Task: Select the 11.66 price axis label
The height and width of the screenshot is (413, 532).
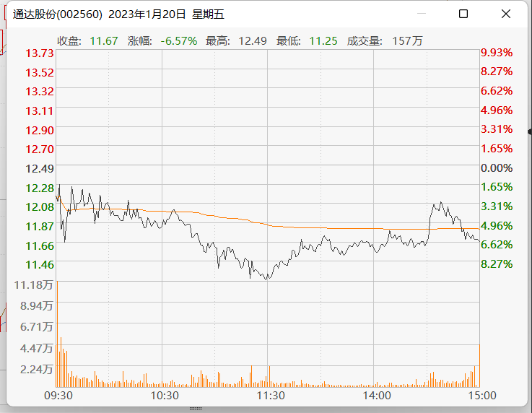Action: pyautogui.click(x=40, y=245)
